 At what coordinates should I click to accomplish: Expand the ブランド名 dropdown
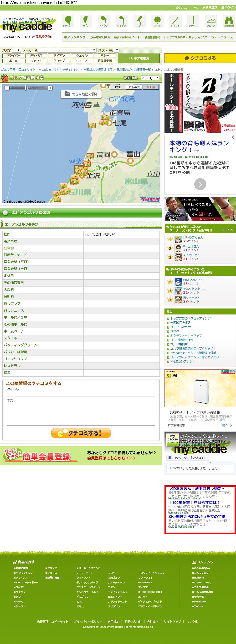(x=117, y=50)
